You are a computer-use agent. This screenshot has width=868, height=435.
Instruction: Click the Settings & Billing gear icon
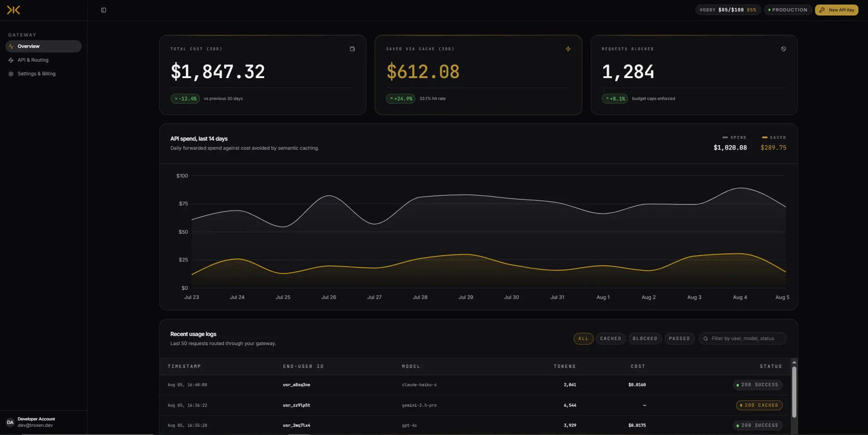click(x=11, y=74)
